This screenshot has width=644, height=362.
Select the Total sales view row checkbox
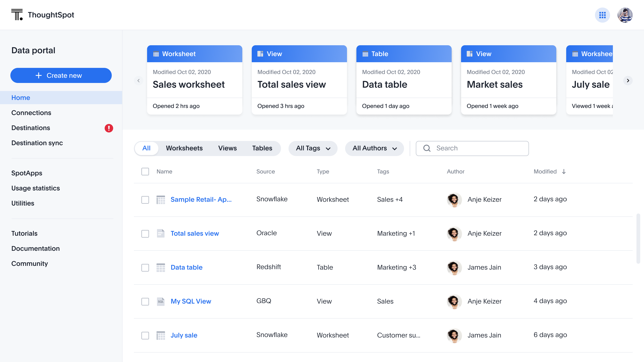pos(145,234)
